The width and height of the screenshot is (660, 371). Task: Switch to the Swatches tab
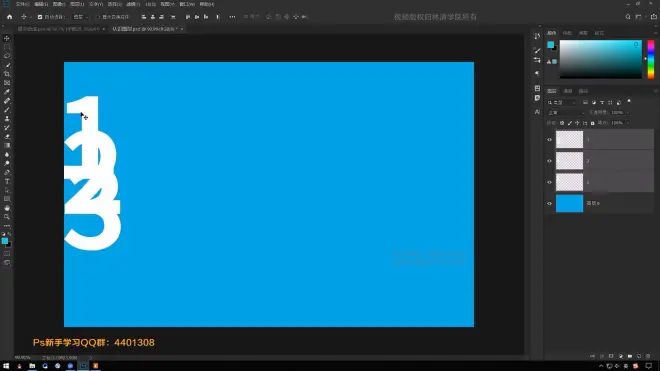[x=567, y=33]
